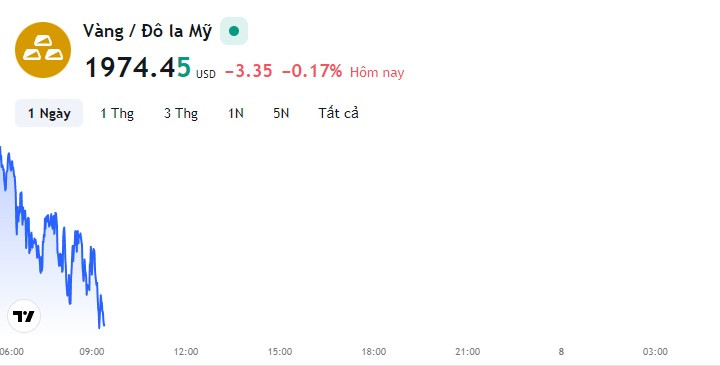Viewport: 720px width, 366px height.
Task: Click the 09:00 time axis label
Action: [92, 352]
